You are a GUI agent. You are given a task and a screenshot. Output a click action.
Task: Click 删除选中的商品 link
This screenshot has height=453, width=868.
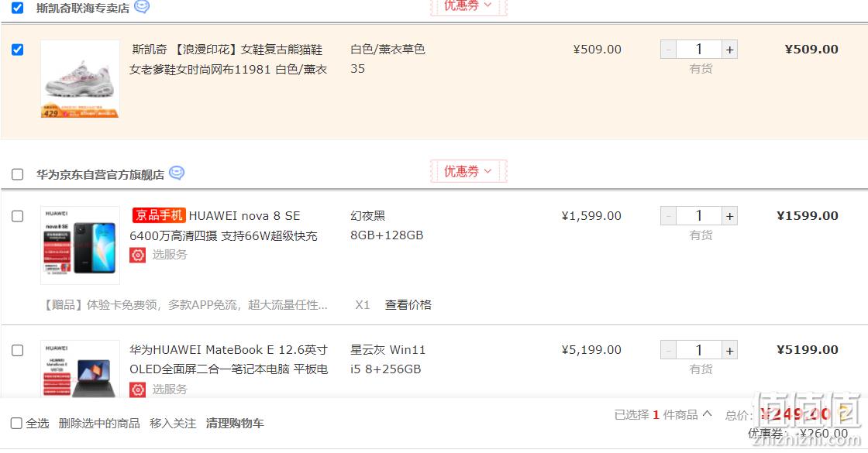click(x=99, y=424)
